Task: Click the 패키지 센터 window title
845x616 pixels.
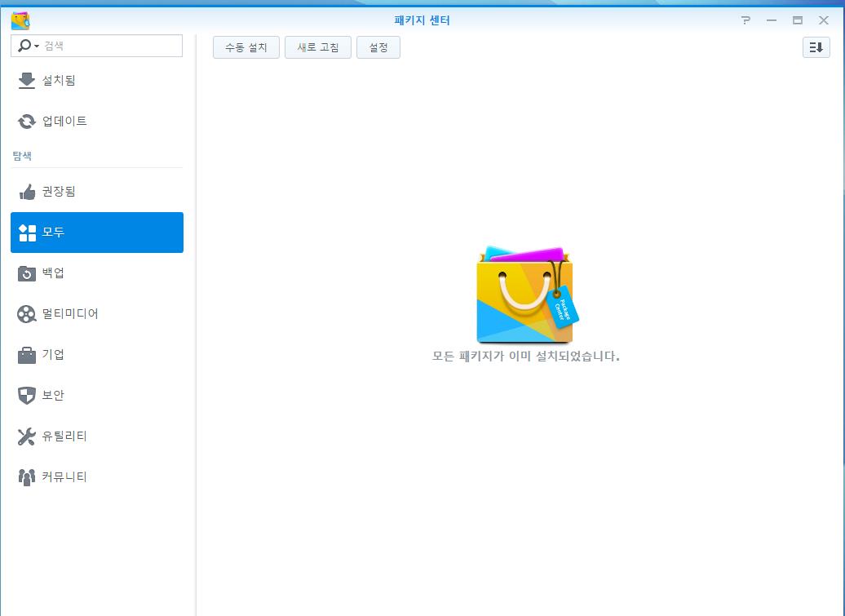Action: pyautogui.click(x=422, y=20)
